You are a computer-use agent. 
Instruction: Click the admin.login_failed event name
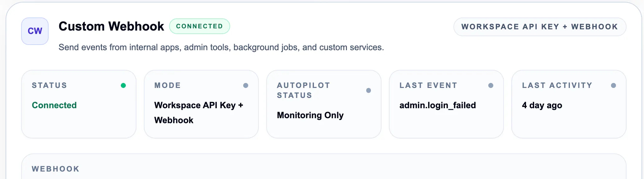(x=438, y=105)
